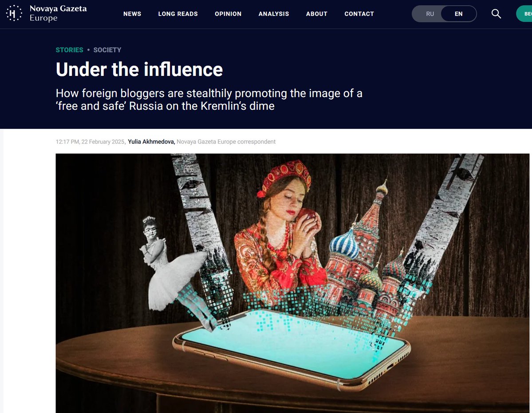The width and height of the screenshot is (532, 413).
Task: Click the Stories category link
Action: (x=69, y=50)
